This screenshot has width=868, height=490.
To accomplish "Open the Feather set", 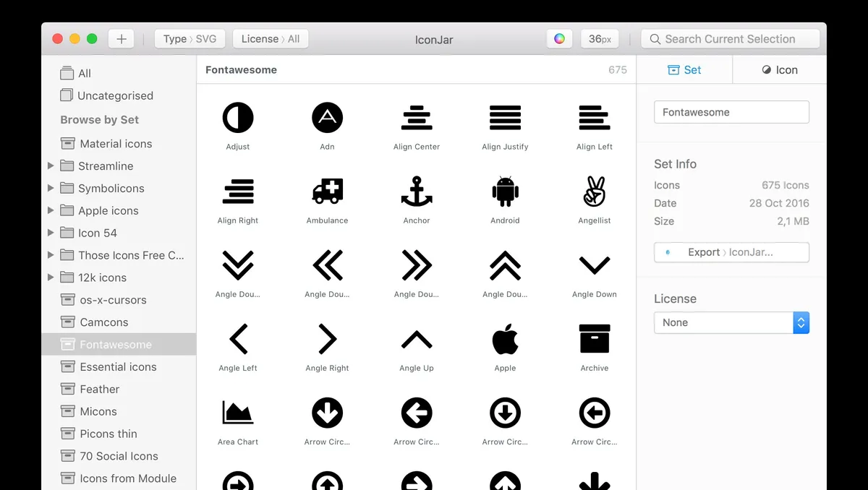I will tap(119, 390).
